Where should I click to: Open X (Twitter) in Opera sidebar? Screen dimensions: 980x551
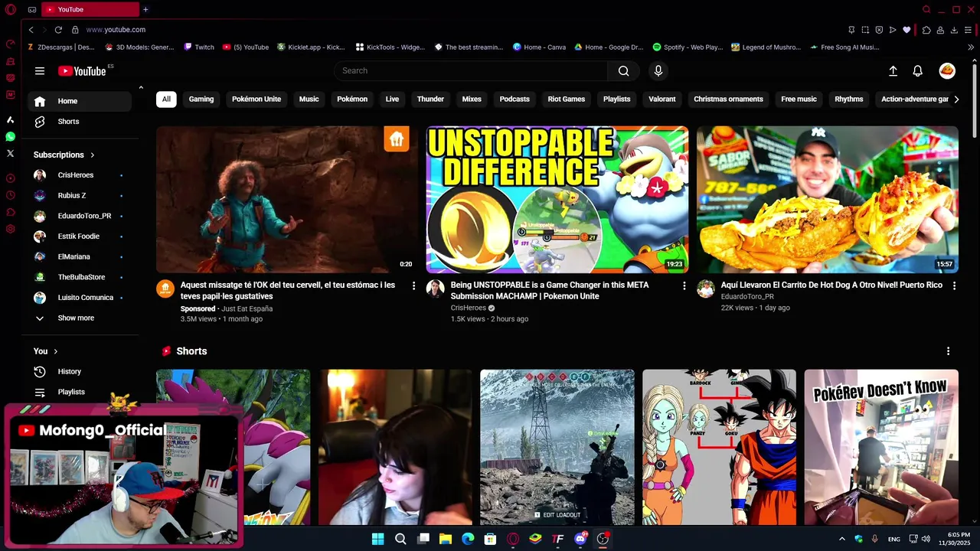click(10, 153)
